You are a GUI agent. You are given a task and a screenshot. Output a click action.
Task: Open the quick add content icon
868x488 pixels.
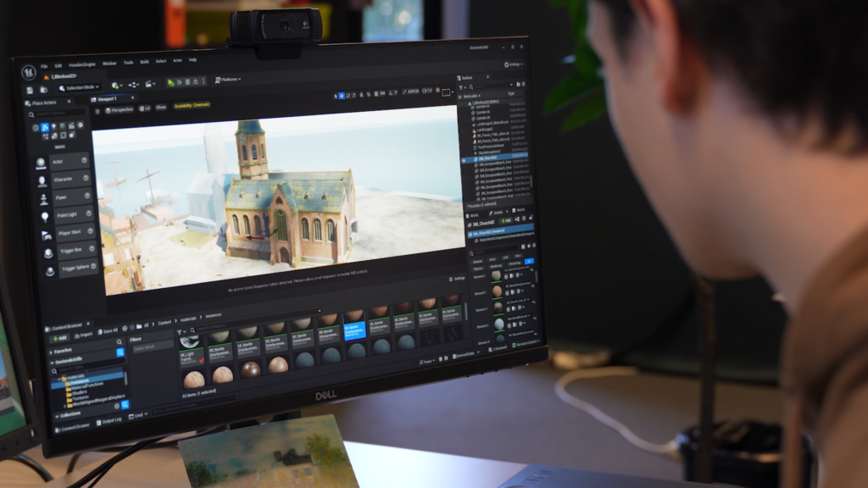[x=116, y=86]
